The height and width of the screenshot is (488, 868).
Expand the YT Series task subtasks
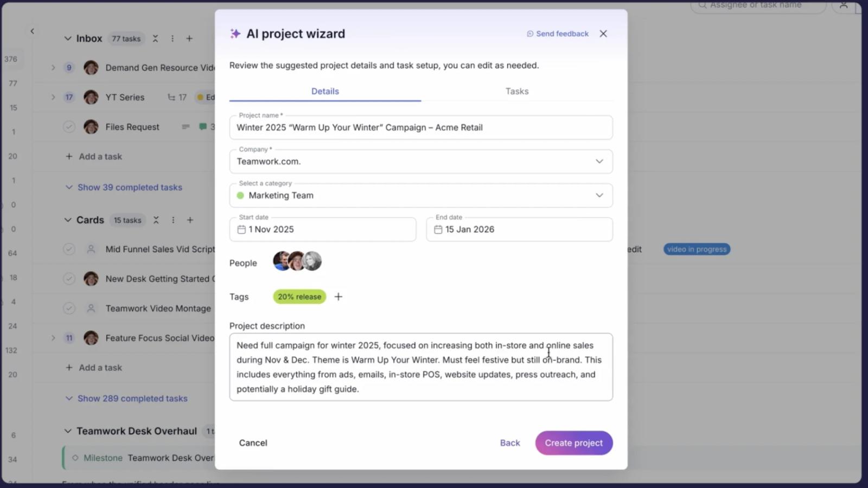coord(53,98)
